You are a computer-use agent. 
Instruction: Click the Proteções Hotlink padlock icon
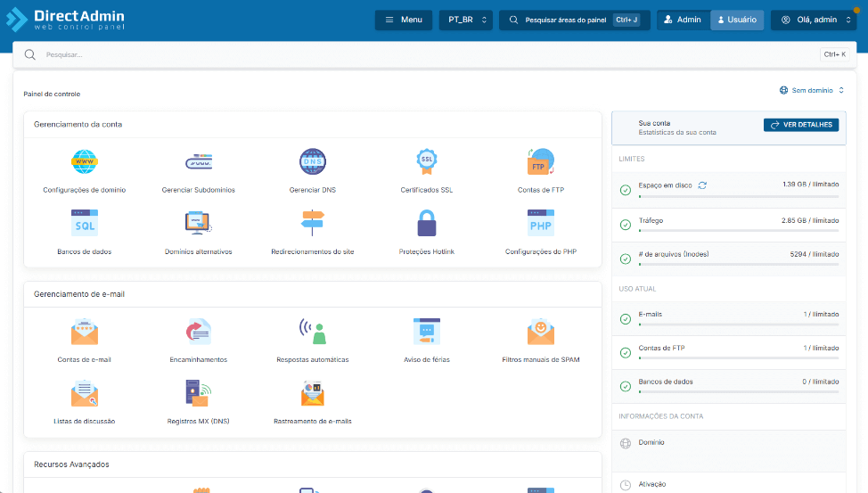(x=427, y=223)
